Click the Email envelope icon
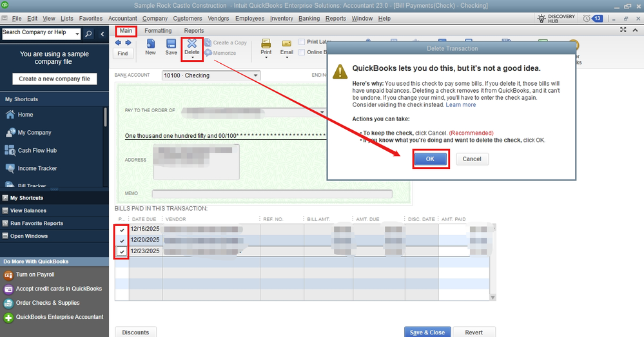 pyautogui.click(x=287, y=44)
